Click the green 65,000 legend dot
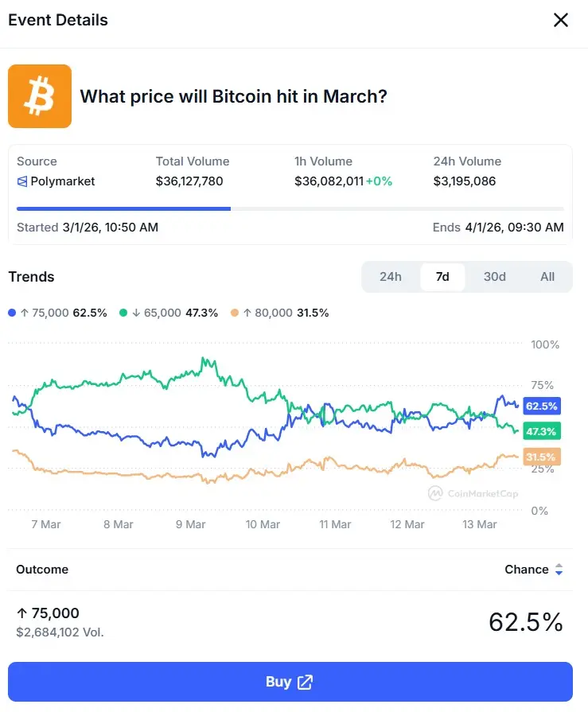 pos(122,313)
